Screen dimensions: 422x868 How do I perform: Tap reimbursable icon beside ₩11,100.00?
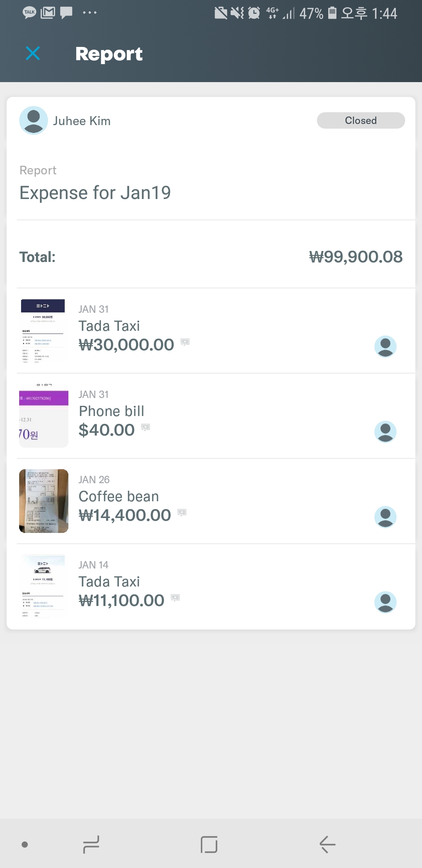pyautogui.click(x=175, y=597)
